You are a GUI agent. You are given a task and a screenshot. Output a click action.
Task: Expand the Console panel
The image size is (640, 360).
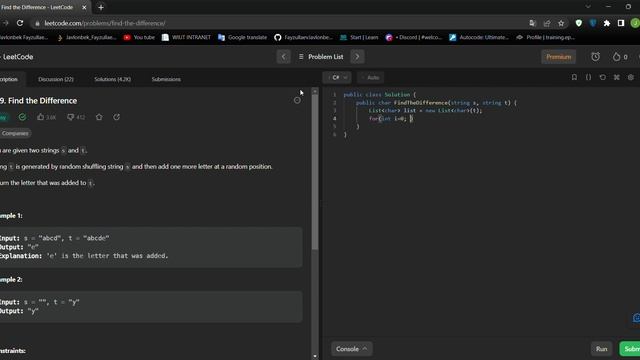pos(351,349)
